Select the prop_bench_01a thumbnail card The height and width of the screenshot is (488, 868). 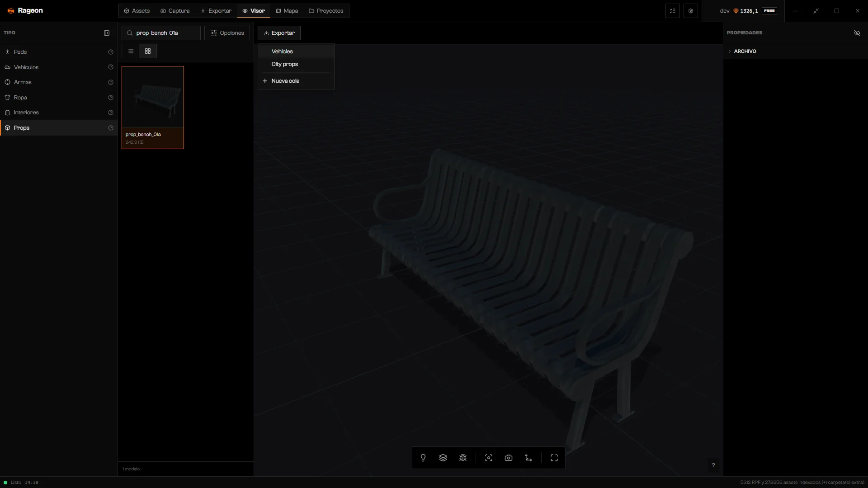[153, 108]
